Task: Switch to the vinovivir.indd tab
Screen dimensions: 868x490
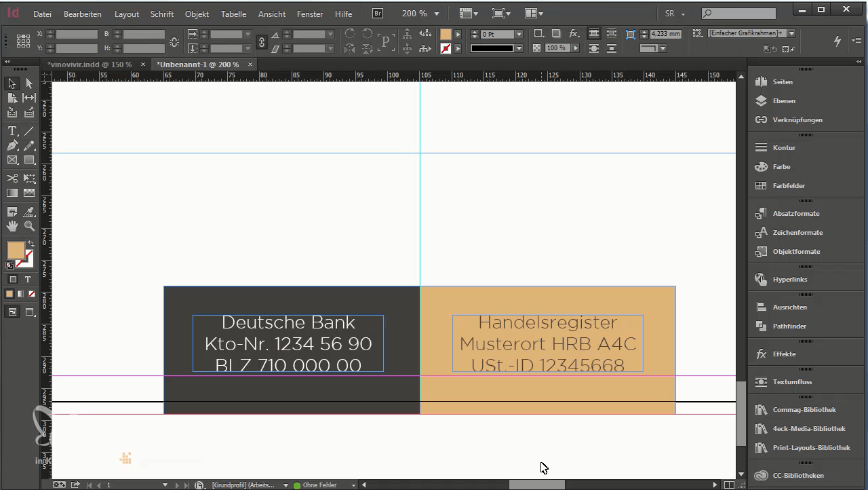Action: tap(90, 64)
